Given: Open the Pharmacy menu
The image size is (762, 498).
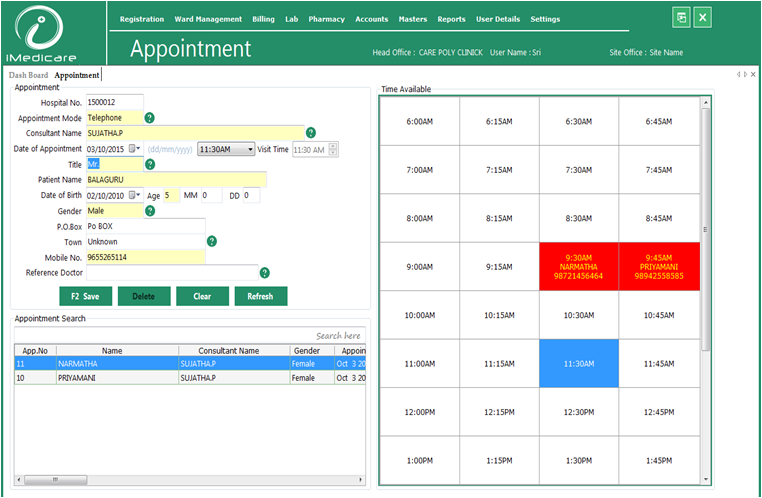Looking at the screenshot, I should point(326,19).
